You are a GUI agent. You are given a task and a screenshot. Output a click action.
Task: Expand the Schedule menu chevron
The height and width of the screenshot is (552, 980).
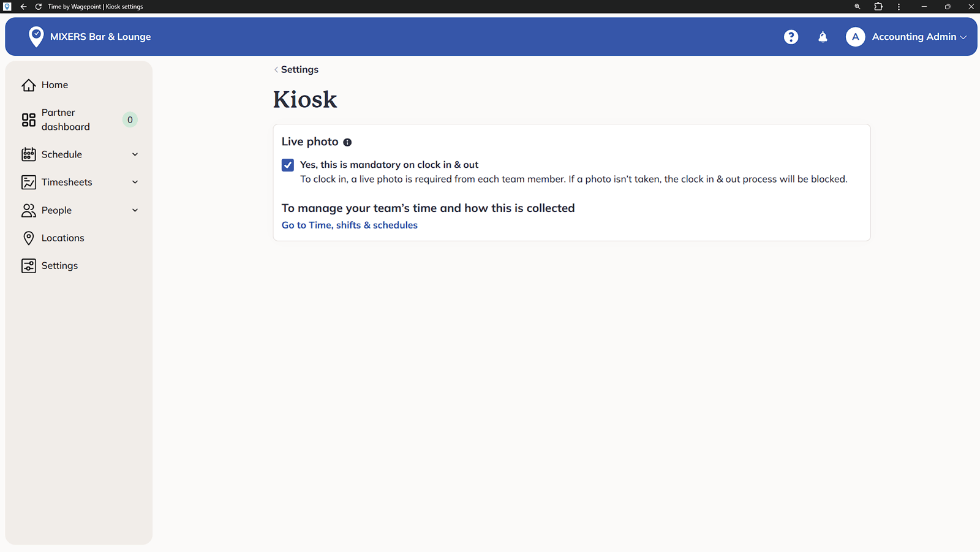coord(135,154)
